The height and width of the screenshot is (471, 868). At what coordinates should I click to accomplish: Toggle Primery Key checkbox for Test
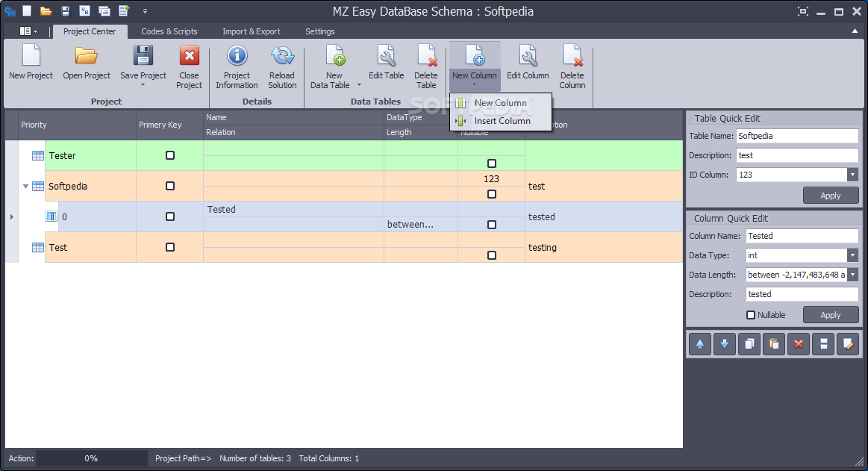(170, 247)
